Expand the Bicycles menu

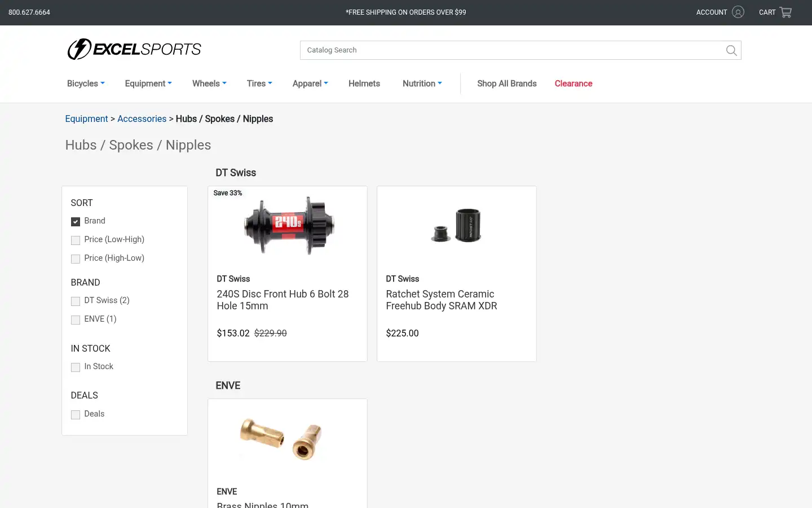[x=86, y=84]
